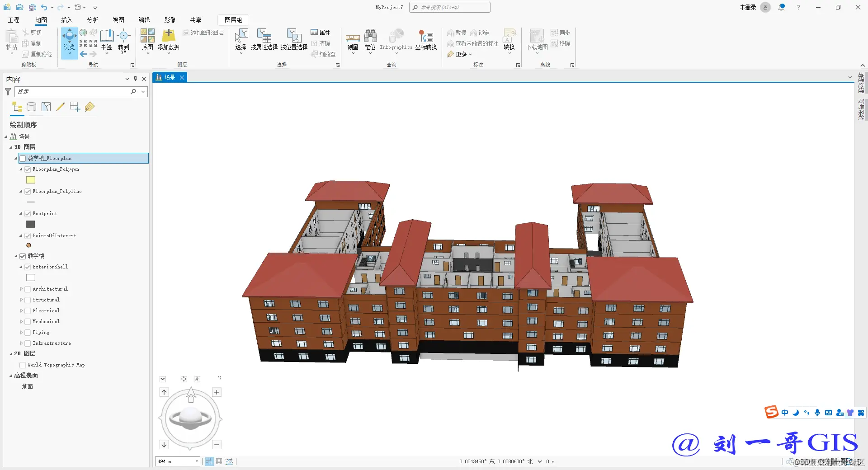The image size is (868, 470).
Task: Open the notifications bell icon
Action: 781,7
